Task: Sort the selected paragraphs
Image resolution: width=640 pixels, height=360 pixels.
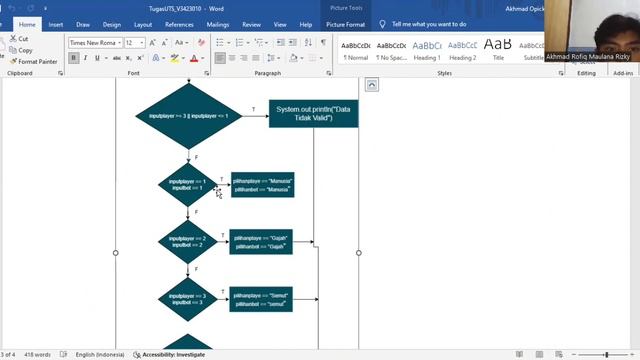Action: pos(308,42)
